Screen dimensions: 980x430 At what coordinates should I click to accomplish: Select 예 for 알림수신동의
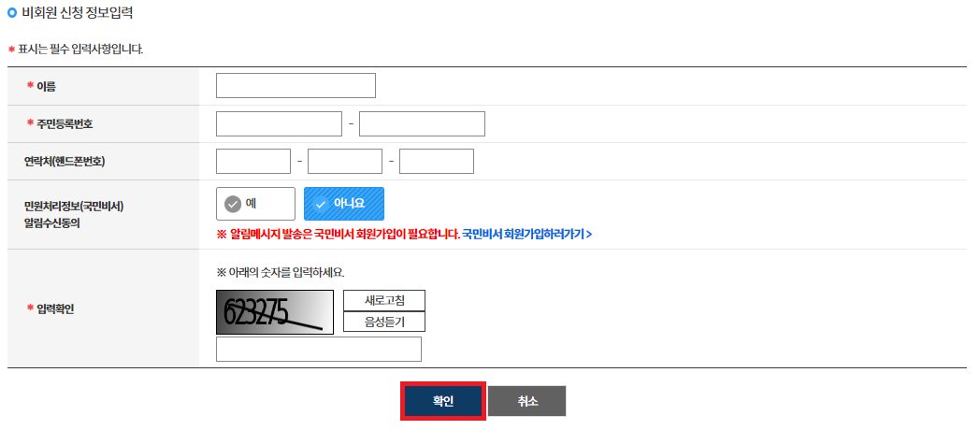[255, 204]
